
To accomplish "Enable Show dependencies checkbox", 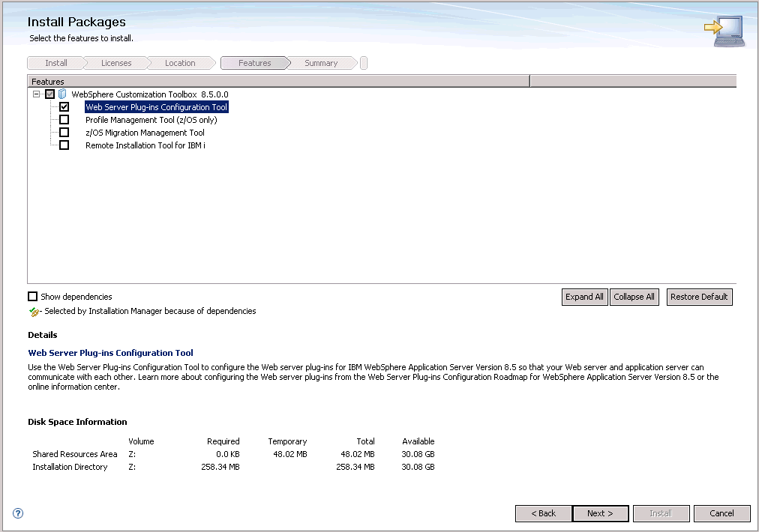I will point(32,297).
